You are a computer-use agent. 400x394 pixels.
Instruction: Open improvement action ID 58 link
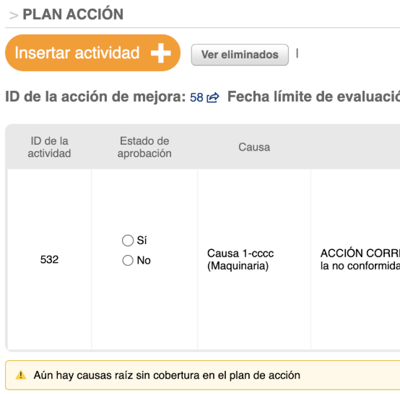coord(196,98)
